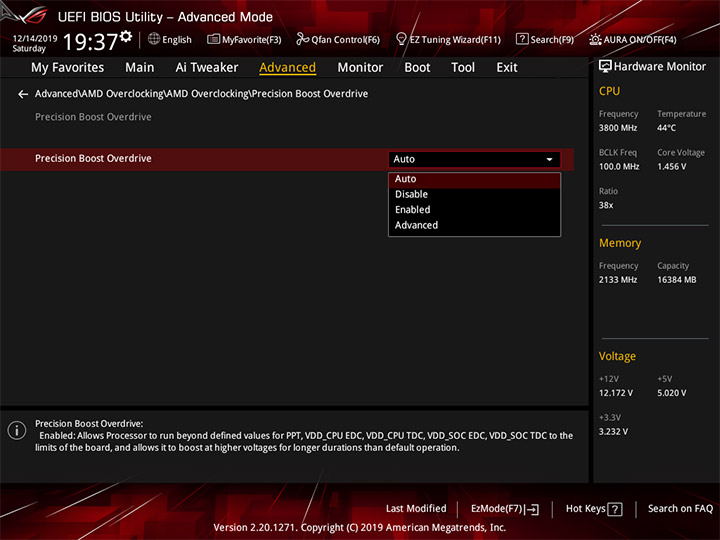Go to the Boot tab
Image resolution: width=720 pixels, height=540 pixels.
[417, 68]
